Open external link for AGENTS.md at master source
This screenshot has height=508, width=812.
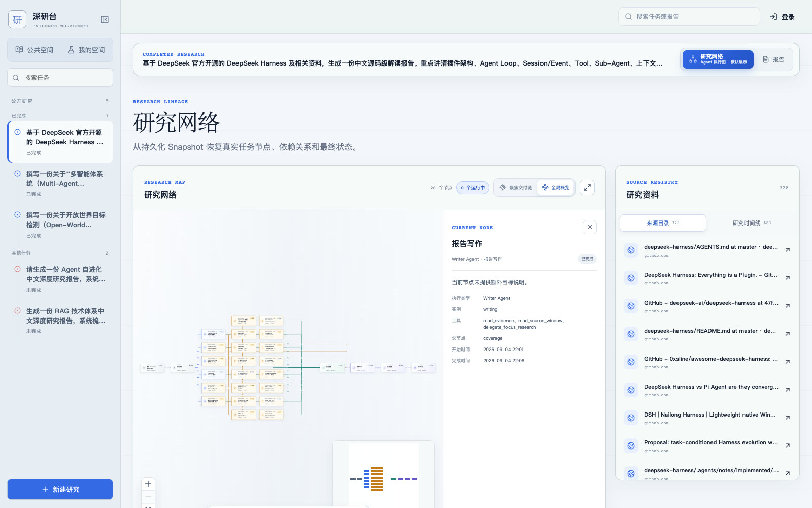click(x=788, y=250)
